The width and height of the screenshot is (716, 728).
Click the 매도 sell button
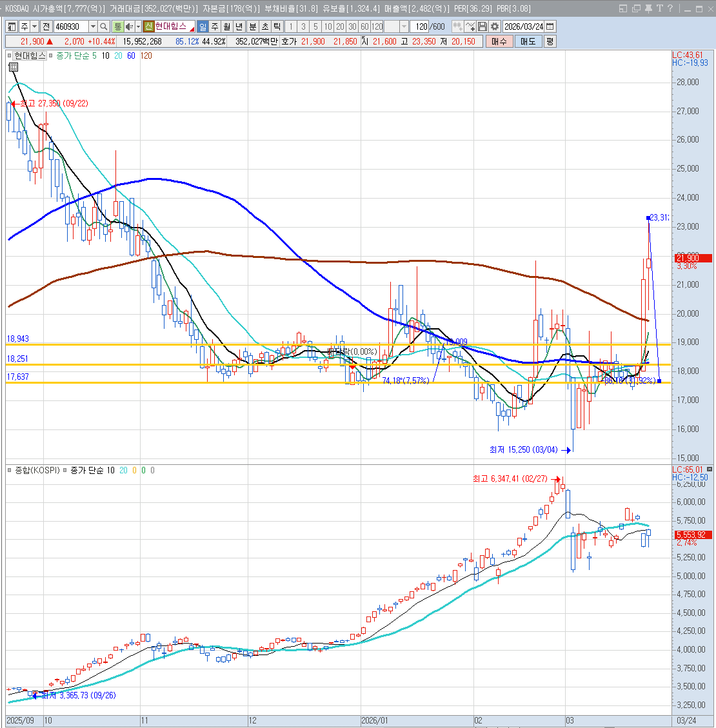(x=528, y=41)
